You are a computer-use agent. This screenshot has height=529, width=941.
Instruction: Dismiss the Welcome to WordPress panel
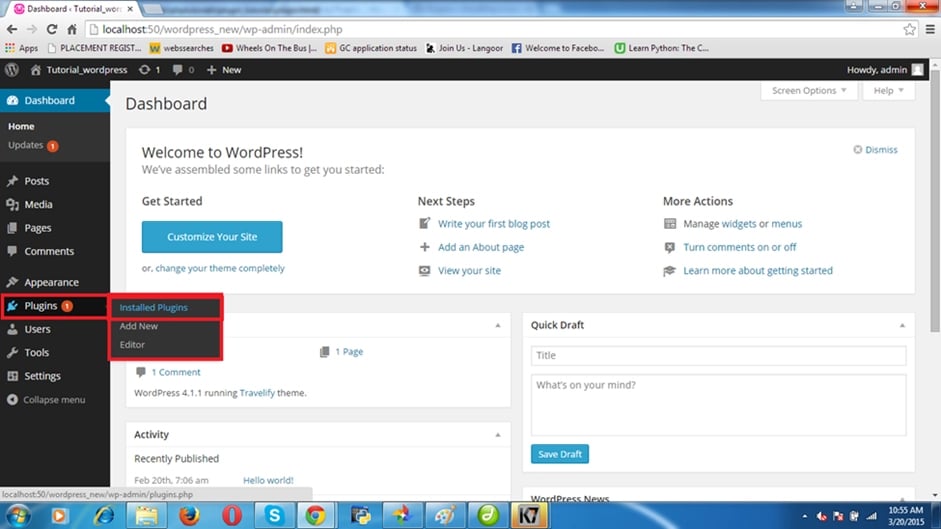(876, 150)
